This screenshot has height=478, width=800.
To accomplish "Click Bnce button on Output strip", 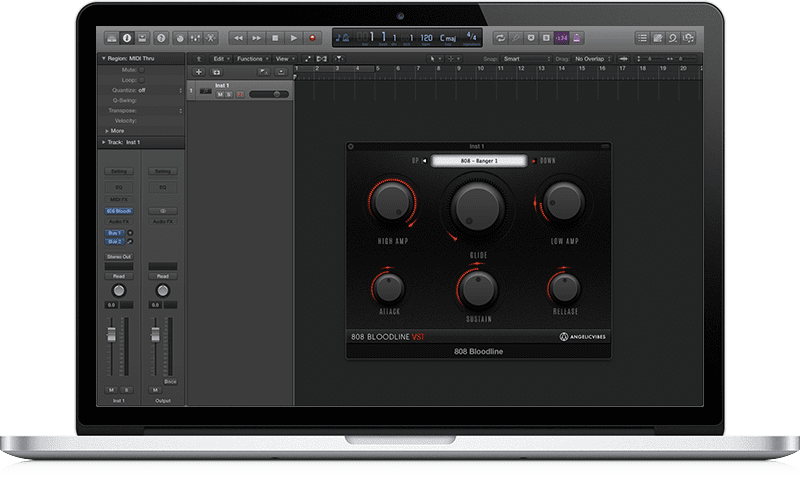I will click(170, 382).
